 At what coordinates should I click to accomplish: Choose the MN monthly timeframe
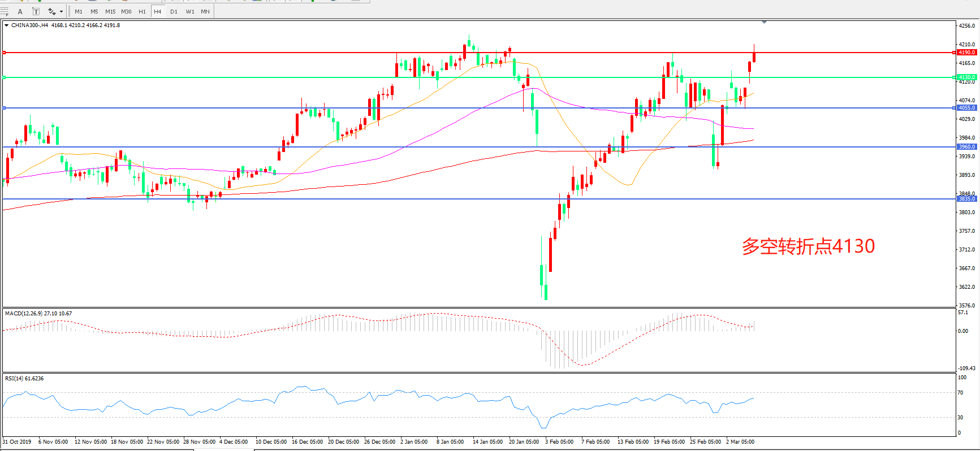[205, 11]
